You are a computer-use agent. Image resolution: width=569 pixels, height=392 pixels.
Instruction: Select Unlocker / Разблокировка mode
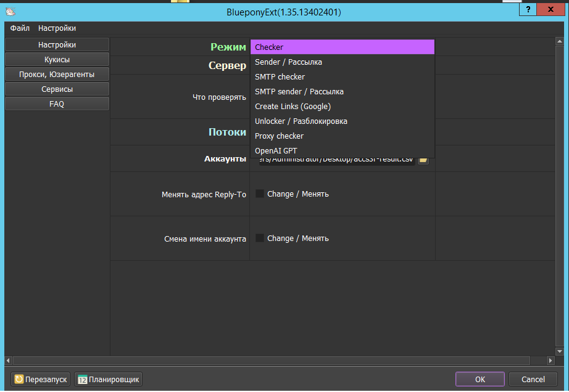point(342,121)
